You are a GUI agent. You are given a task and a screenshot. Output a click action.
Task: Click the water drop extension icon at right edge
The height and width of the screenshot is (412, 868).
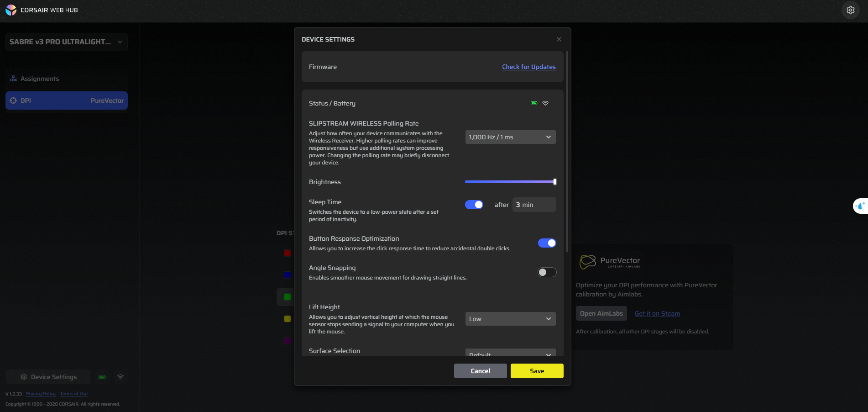861,206
